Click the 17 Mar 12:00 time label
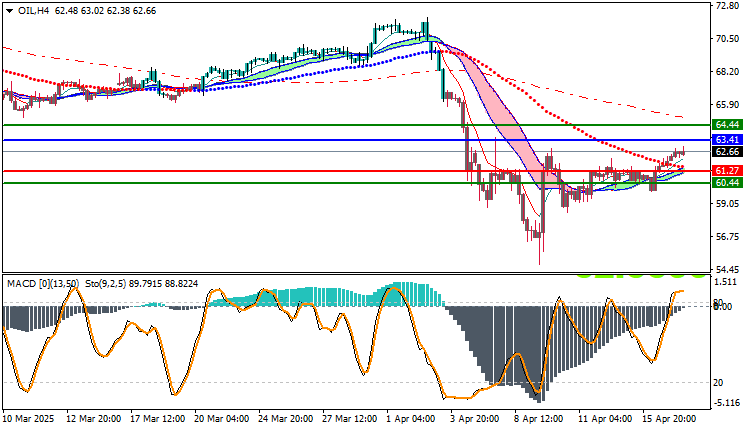This screenshot has height=430, width=750. [x=157, y=419]
